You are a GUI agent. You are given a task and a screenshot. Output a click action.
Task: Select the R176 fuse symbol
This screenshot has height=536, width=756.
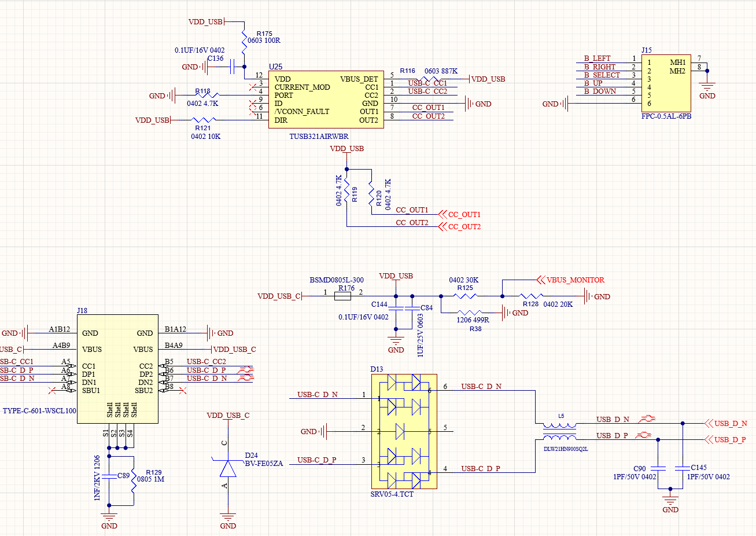(343, 296)
